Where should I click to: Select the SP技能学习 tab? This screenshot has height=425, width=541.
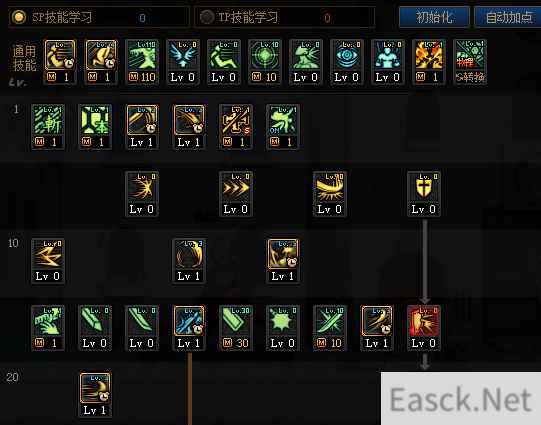pyautogui.click(x=99, y=17)
